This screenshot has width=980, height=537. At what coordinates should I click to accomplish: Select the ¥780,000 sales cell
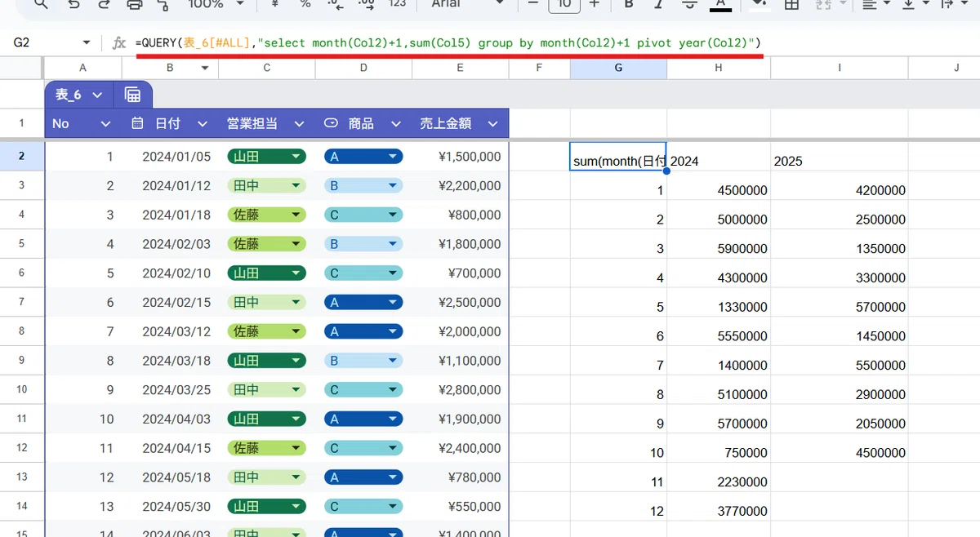click(x=460, y=477)
